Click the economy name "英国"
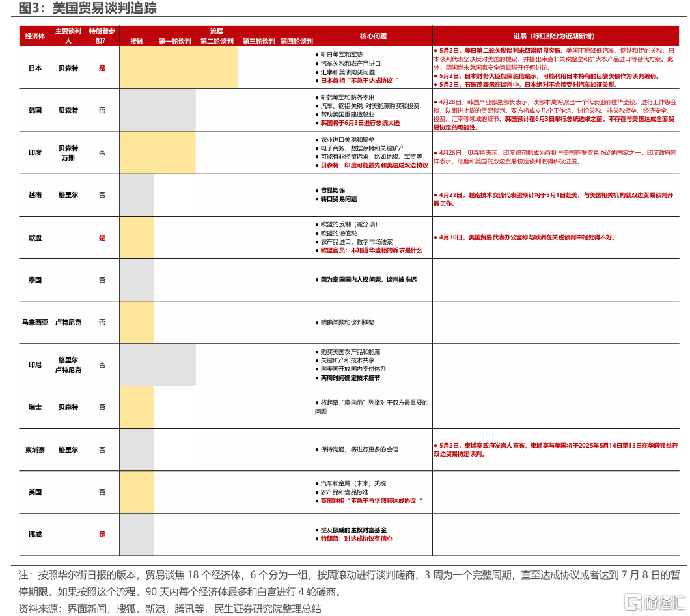 pyautogui.click(x=35, y=492)
